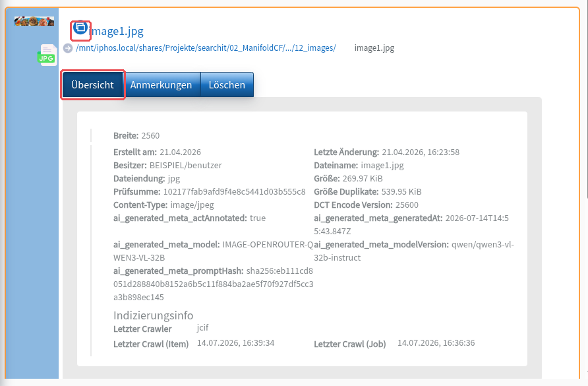Viewport: 588px width, 386px height.
Task: Click the ai_generated_meta_model value IMAGE-OPENROUTER-QWEN3-VL-32B
Action: pos(213,251)
